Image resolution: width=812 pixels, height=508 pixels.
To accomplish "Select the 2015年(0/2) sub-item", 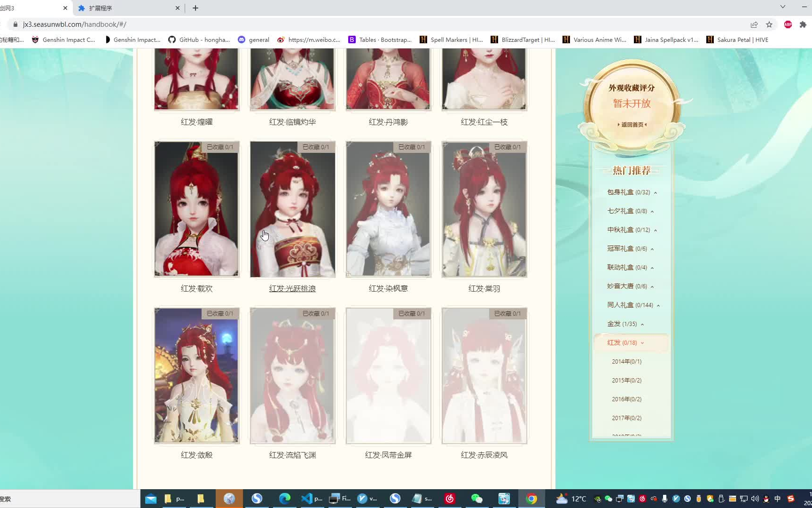I will [x=626, y=381].
